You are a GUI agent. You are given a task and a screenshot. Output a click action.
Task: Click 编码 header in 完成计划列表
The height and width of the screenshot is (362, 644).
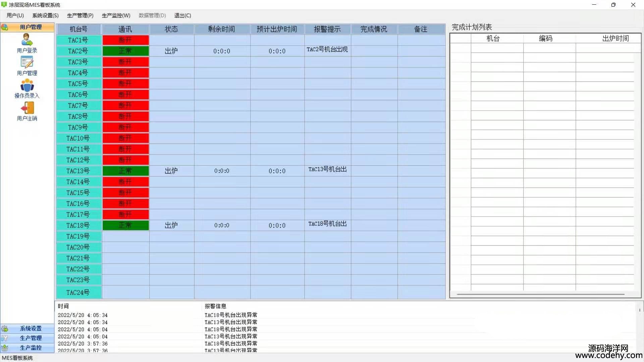549,38
